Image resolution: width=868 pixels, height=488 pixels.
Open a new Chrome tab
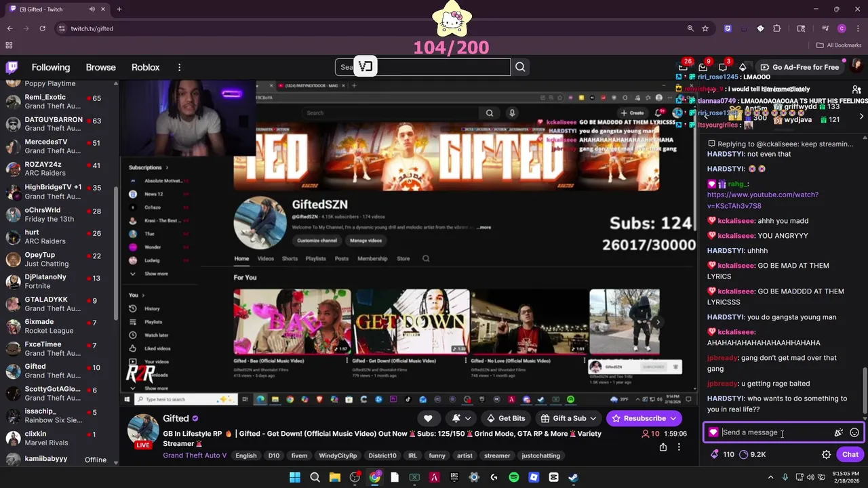(x=119, y=9)
